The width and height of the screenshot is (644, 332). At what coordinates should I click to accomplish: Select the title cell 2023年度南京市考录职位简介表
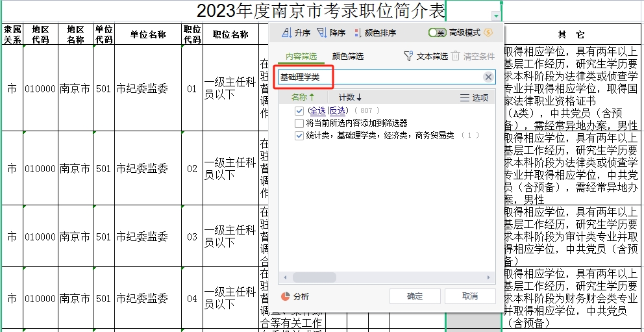[x=320, y=10]
